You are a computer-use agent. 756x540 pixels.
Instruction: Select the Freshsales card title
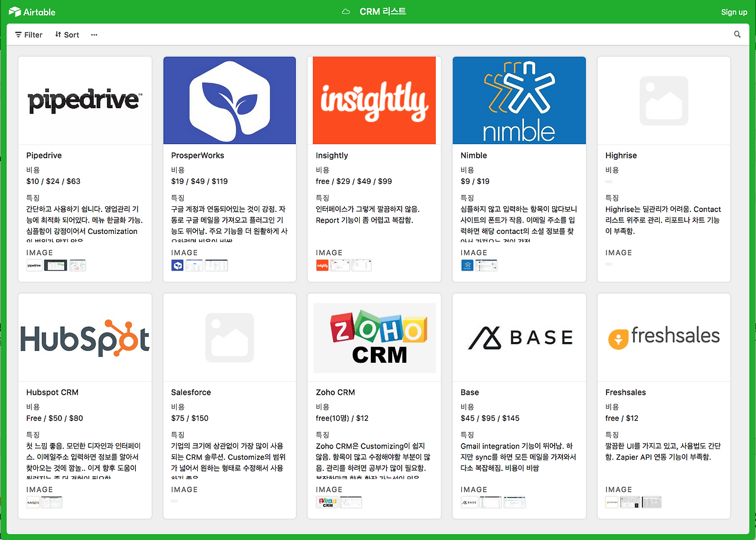(625, 392)
